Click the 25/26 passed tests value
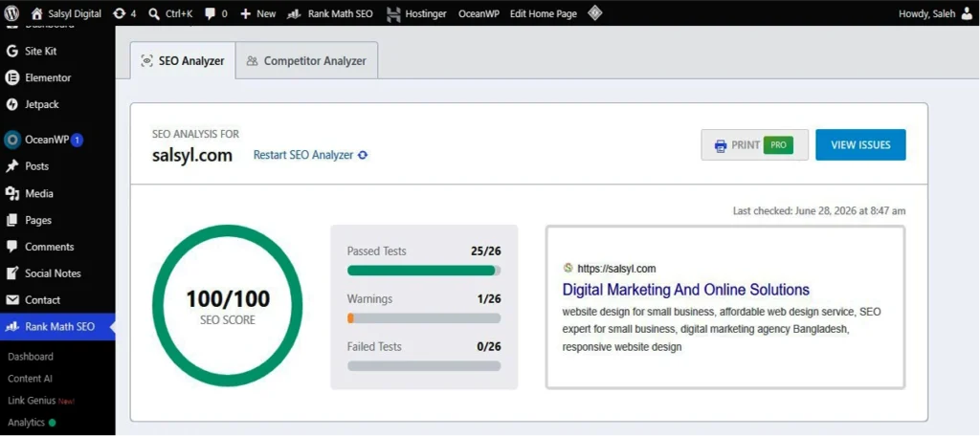This screenshot has width=980, height=436. [485, 251]
